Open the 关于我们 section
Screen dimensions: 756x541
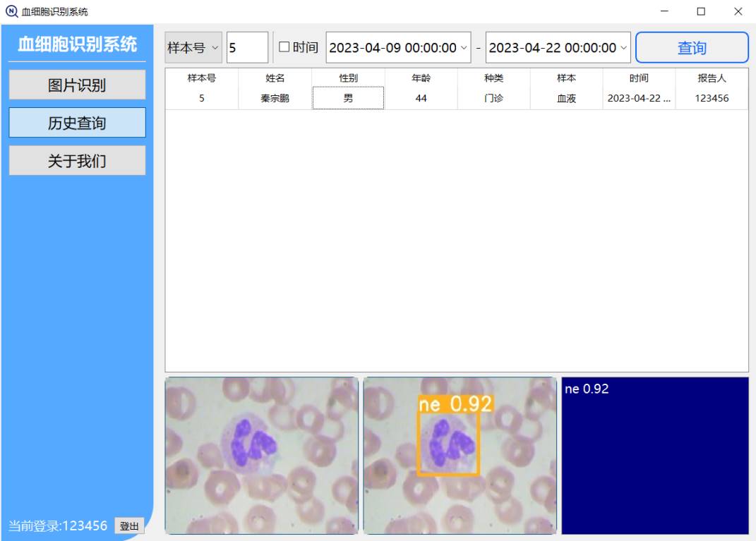pos(77,161)
